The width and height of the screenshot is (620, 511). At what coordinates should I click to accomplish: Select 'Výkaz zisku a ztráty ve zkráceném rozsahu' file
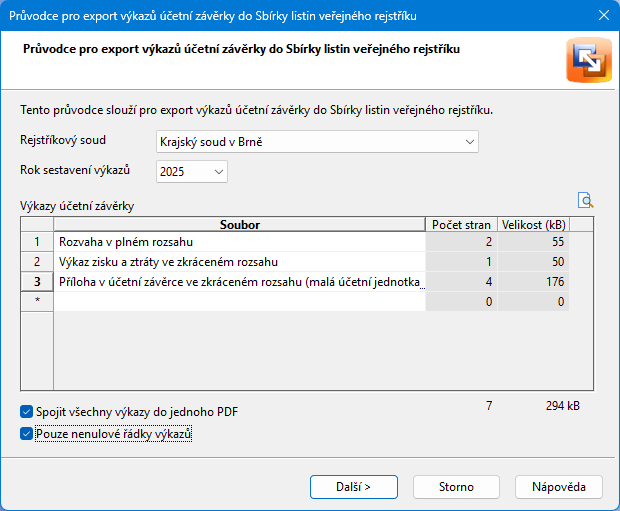[240, 262]
